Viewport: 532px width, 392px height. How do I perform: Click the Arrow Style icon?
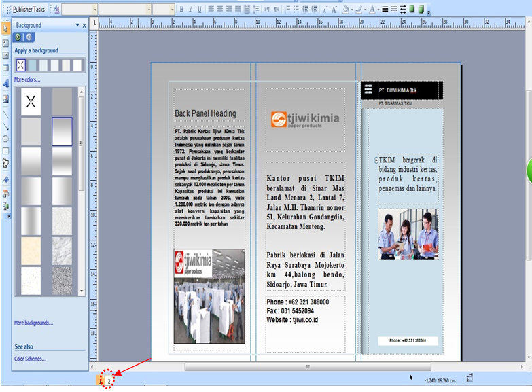tap(403, 10)
